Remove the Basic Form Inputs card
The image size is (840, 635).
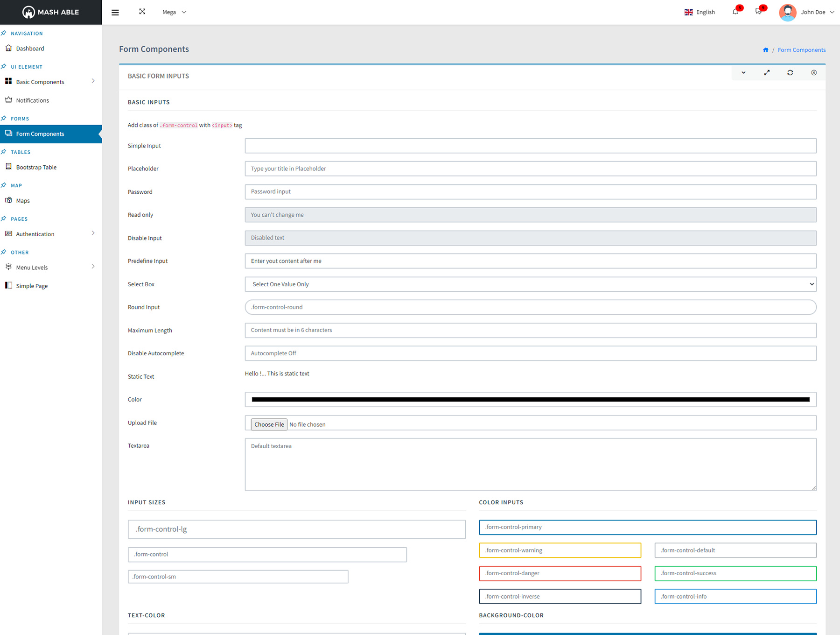[x=814, y=73]
